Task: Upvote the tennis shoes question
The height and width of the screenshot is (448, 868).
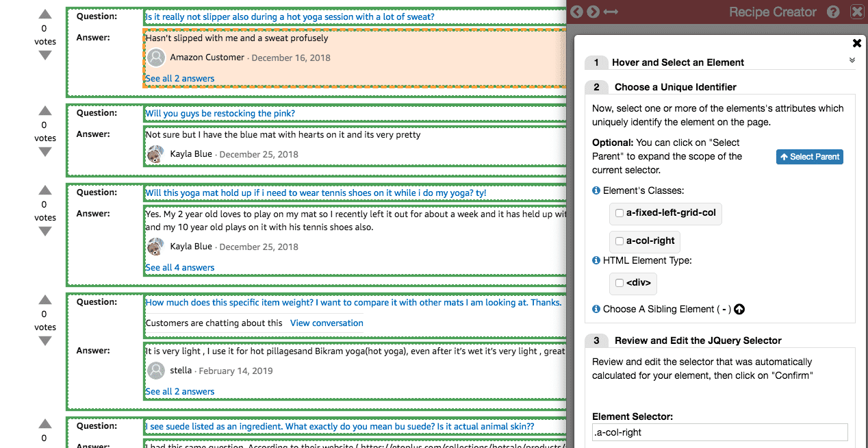Action: [44, 190]
